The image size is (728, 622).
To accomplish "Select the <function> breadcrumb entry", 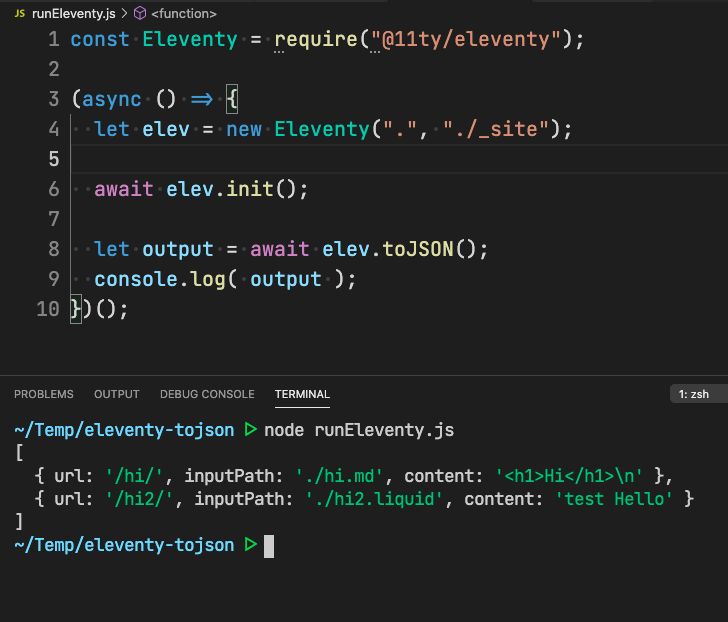I will click(184, 13).
